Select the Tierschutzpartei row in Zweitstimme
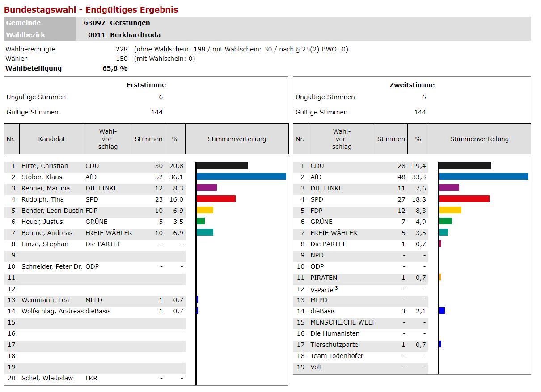Viewport: 541px width, 392px height. (335, 345)
